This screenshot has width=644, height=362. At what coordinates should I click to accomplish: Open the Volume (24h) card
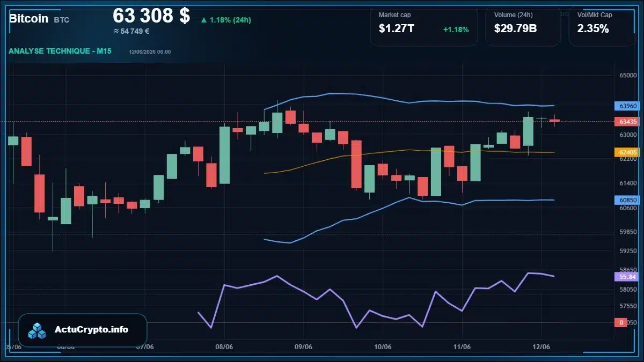[523, 26]
